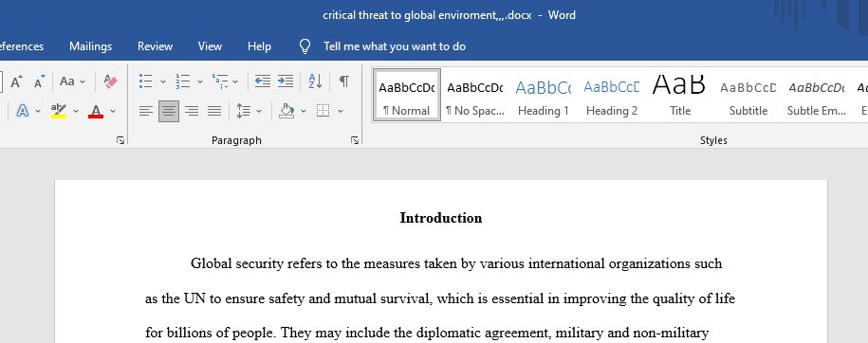Click the Grow Font icon
868x343 pixels.
(17, 81)
